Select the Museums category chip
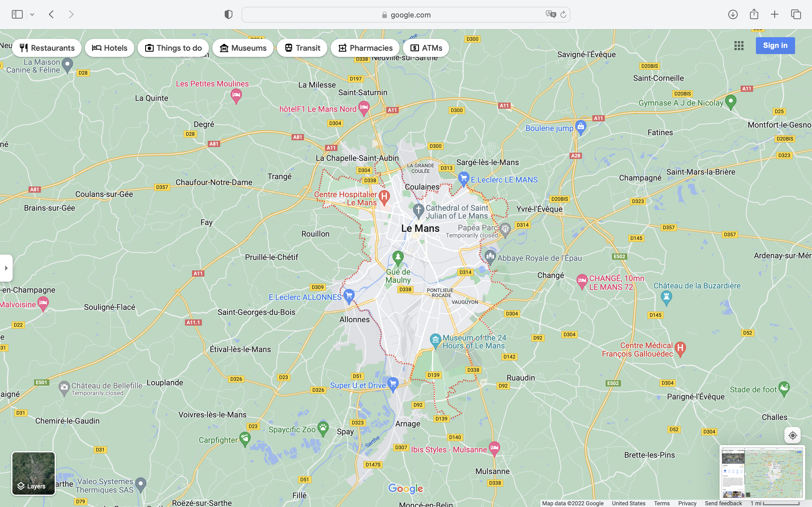This screenshot has width=812, height=507. click(242, 48)
